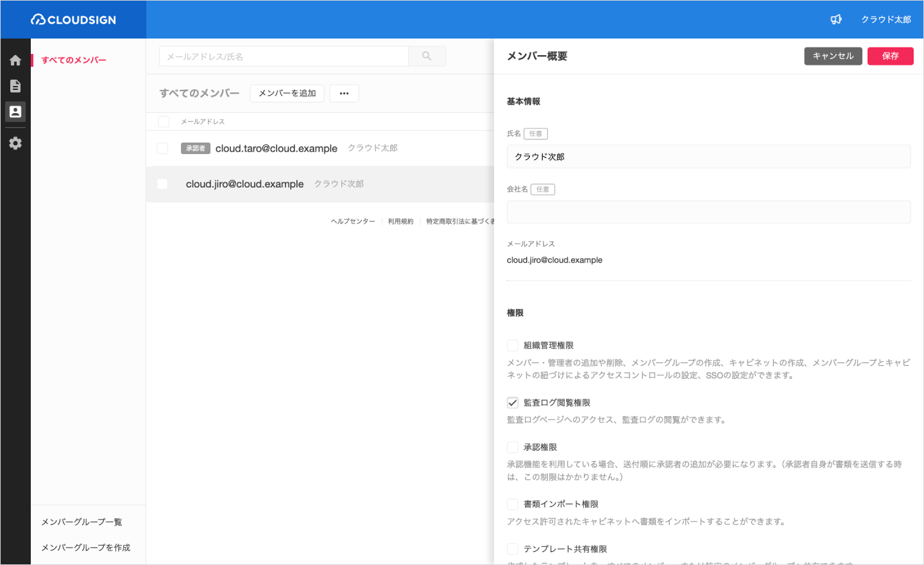Click the 保存 button
The image size is (924, 565).
tap(890, 56)
